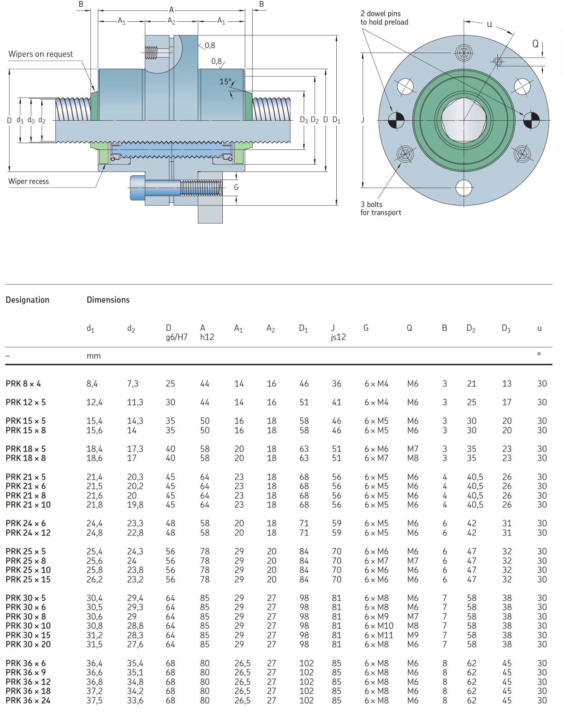
Task: Select the 'J js12' column header
Action: (338, 332)
